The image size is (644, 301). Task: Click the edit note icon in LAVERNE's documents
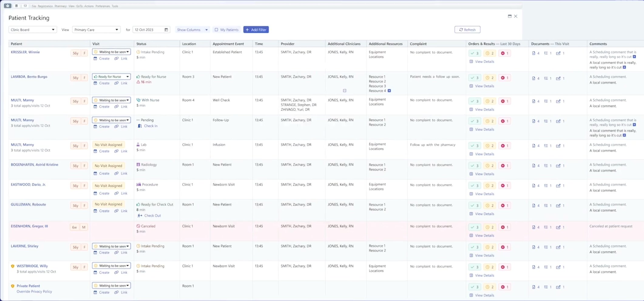click(x=558, y=247)
